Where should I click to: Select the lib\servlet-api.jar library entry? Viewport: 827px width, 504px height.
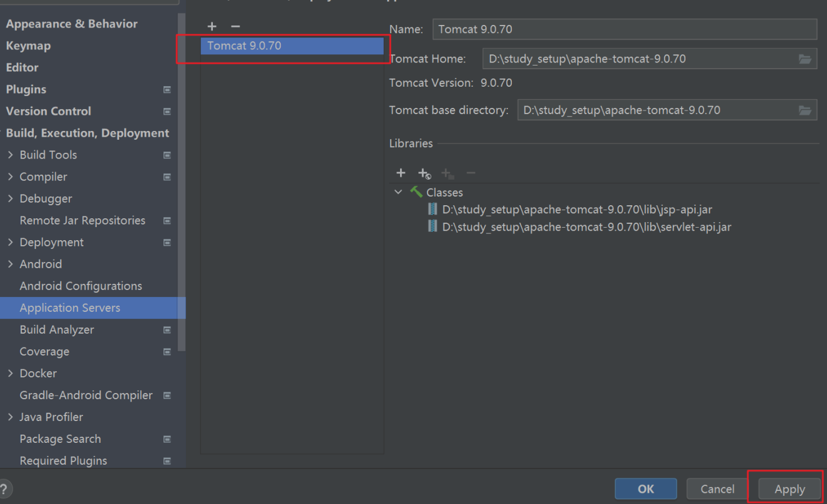tap(586, 227)
